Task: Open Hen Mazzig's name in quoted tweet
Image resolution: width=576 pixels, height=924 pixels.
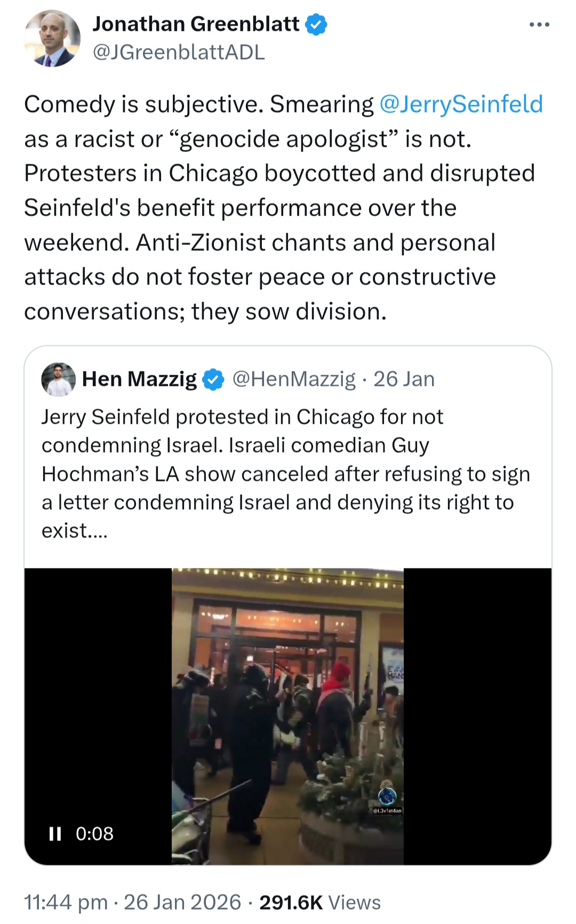Action: click(x=139, y=379)
